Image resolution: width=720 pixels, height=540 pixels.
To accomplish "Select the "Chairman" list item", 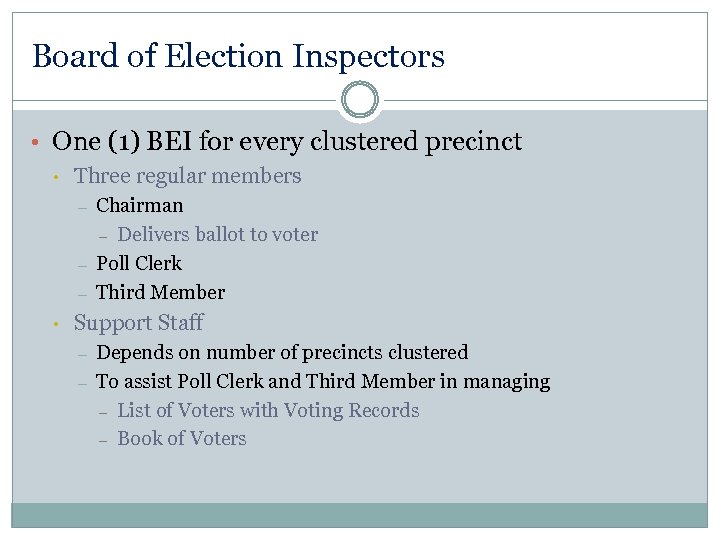I will pyautogui.click(x=140, y=206).
